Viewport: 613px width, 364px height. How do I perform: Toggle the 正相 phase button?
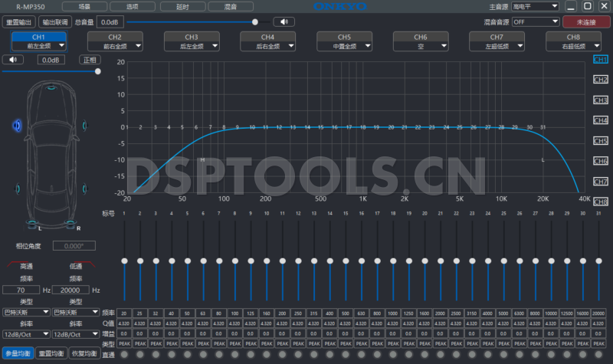pyautogui.click(x=90, y=59)
